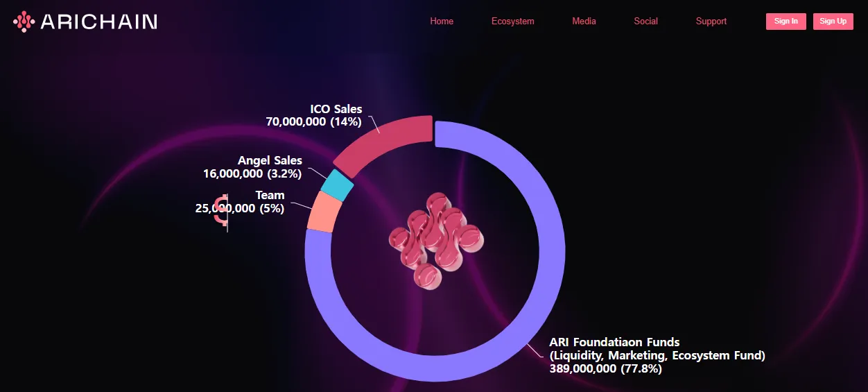The width and height of the screenshot is (868, 392).
Task: Select the Team salmon chart segment
Action: (x=324, y=212)
